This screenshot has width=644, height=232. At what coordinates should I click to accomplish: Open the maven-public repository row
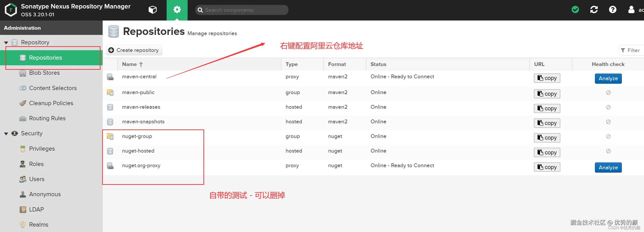pos(373,93)
